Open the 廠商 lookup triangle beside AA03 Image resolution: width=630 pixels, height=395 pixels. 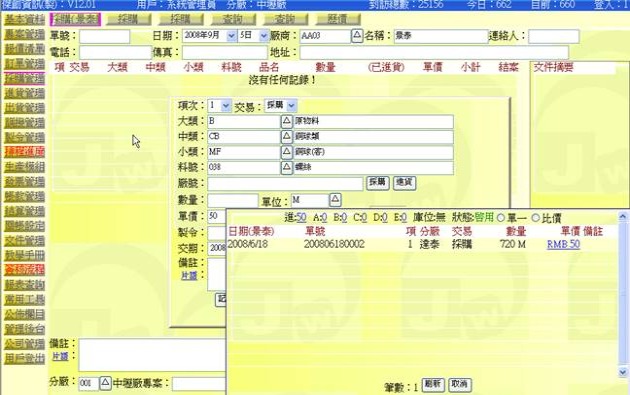[357, 36]
